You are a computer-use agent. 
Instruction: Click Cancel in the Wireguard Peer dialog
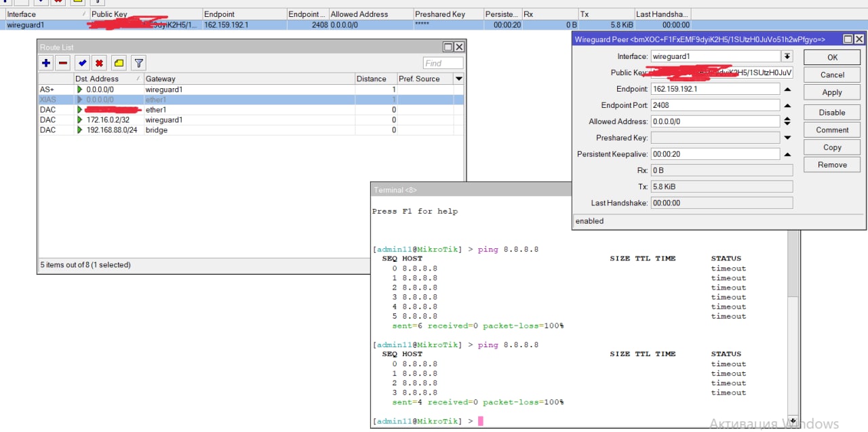tap(832, 75)
